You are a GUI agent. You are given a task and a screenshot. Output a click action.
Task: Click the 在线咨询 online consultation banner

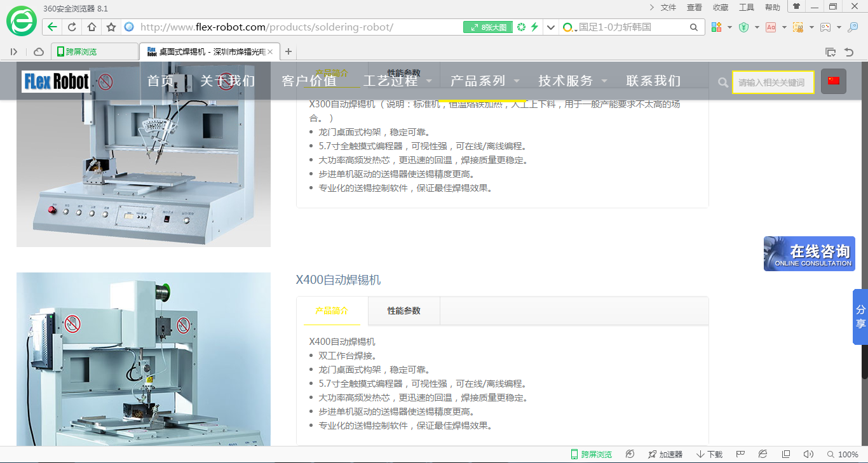point(809,254)
